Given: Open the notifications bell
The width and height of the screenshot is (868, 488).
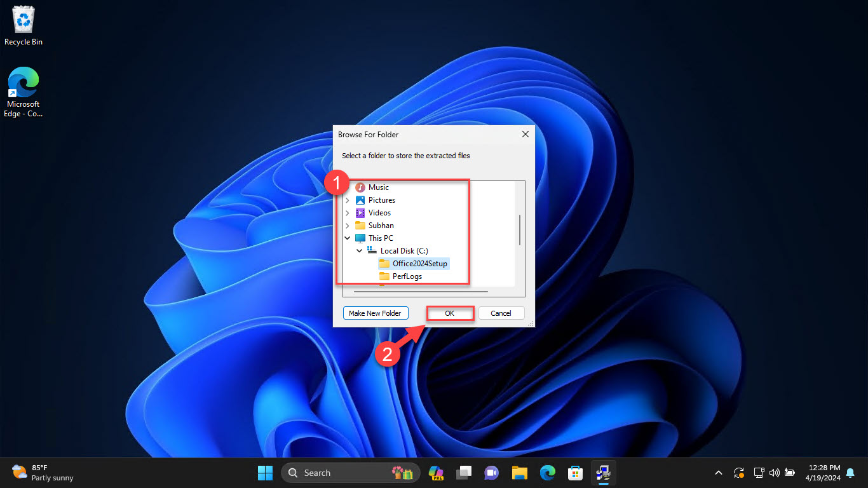Looking at the screenshot, I should (850, 473).
